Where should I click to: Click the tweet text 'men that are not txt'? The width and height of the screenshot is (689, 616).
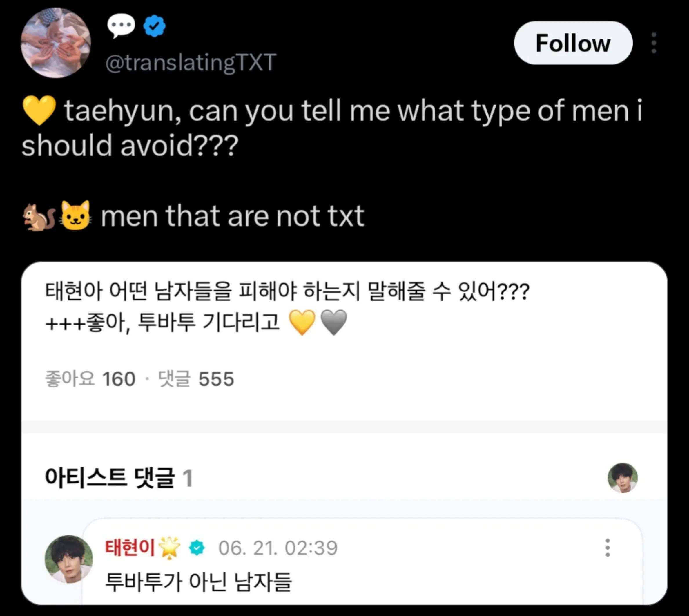pos(233,216)
